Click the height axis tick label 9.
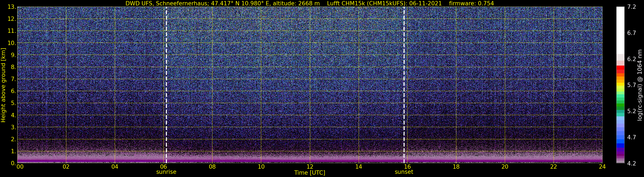 (x=13, y=55)
